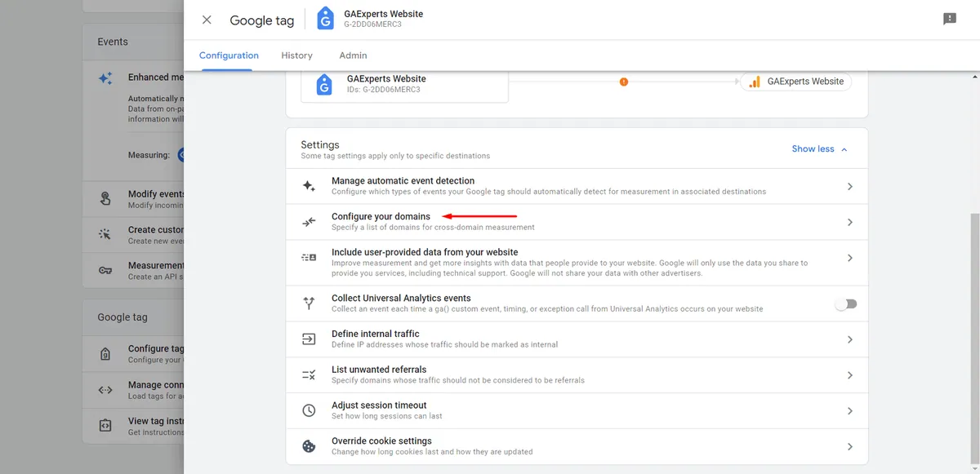Select the Configuration tab
The image size is (980, 474).
pyautogui.click(x=229, y=55)
